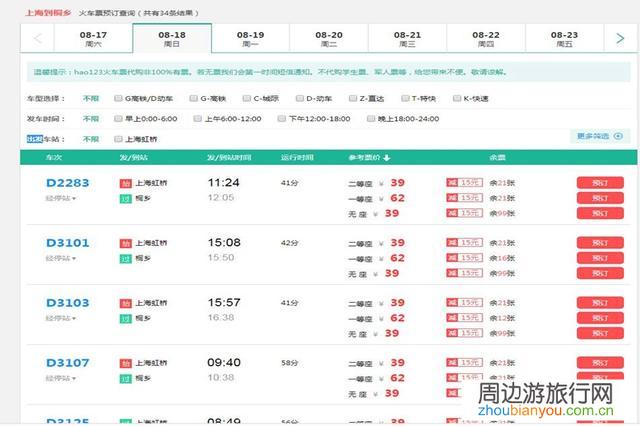Open train D2283 details link
640x426 pixels.
[68, 183]
